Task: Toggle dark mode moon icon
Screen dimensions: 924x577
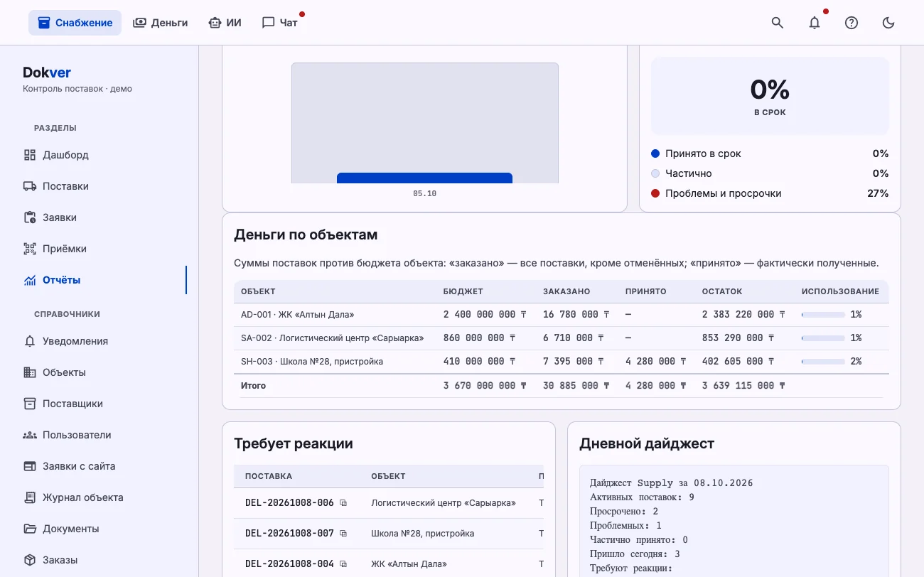Action: click(x=888, y=23)
